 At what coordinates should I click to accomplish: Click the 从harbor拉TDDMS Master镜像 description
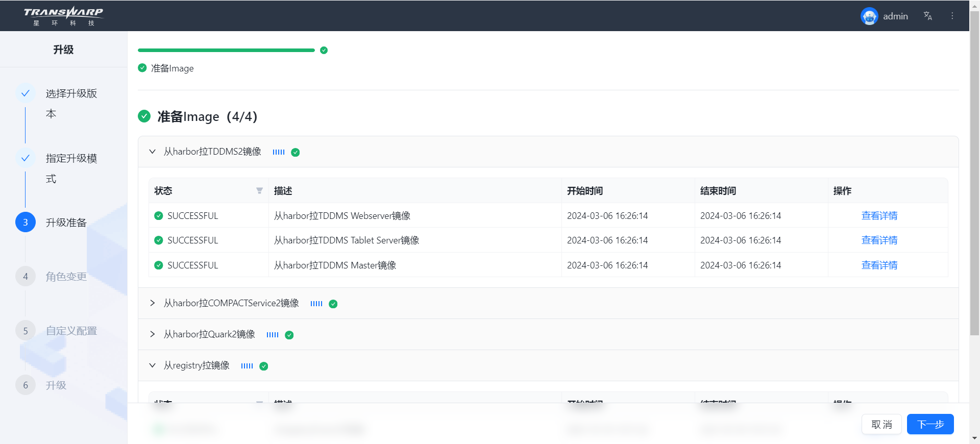point(335,265)
